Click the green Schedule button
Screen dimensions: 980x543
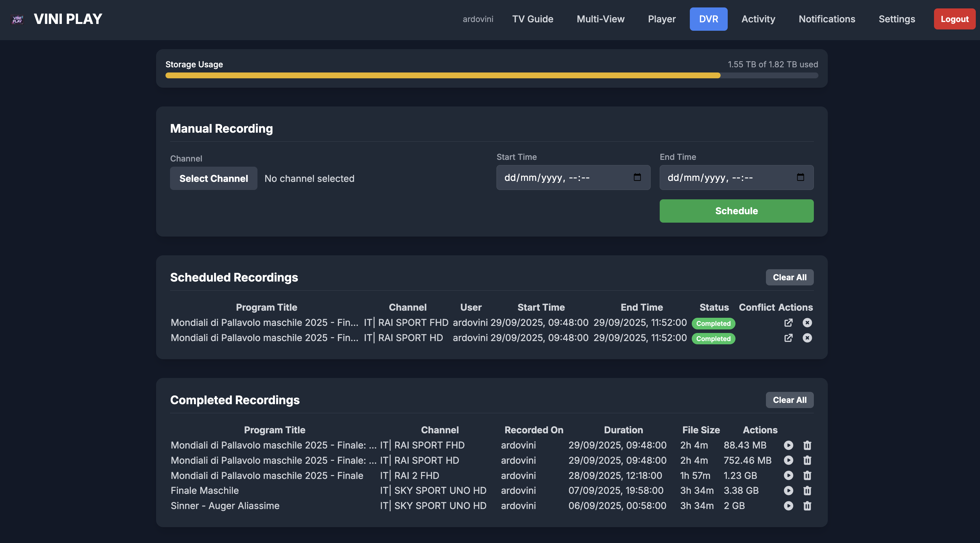[736, 211]
